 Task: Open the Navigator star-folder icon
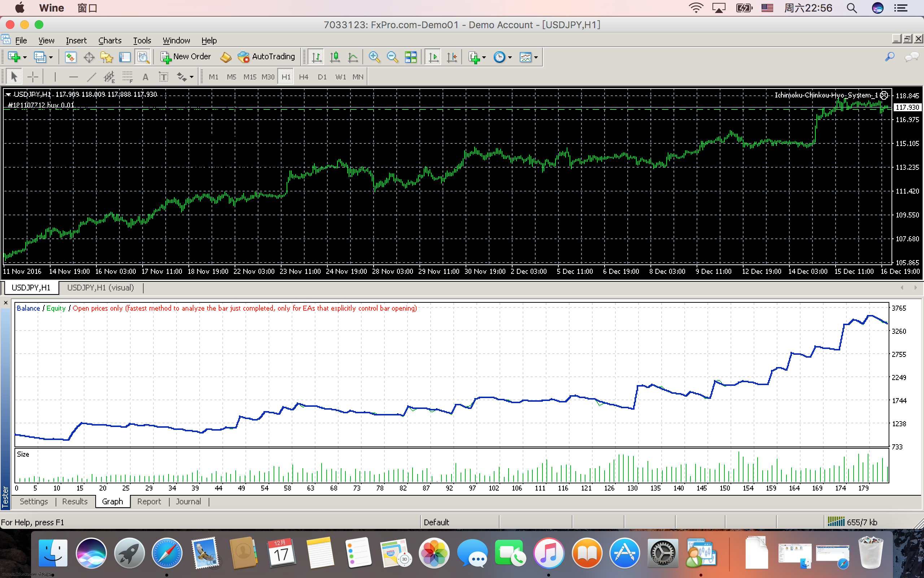point(107,57)
